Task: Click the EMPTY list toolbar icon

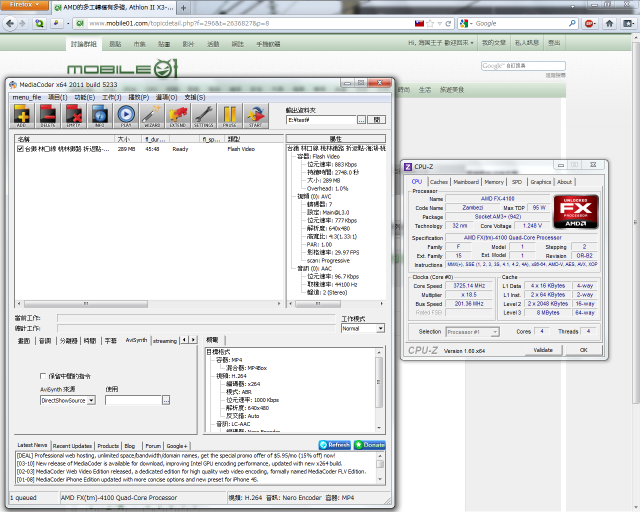Action: point(74,116)
